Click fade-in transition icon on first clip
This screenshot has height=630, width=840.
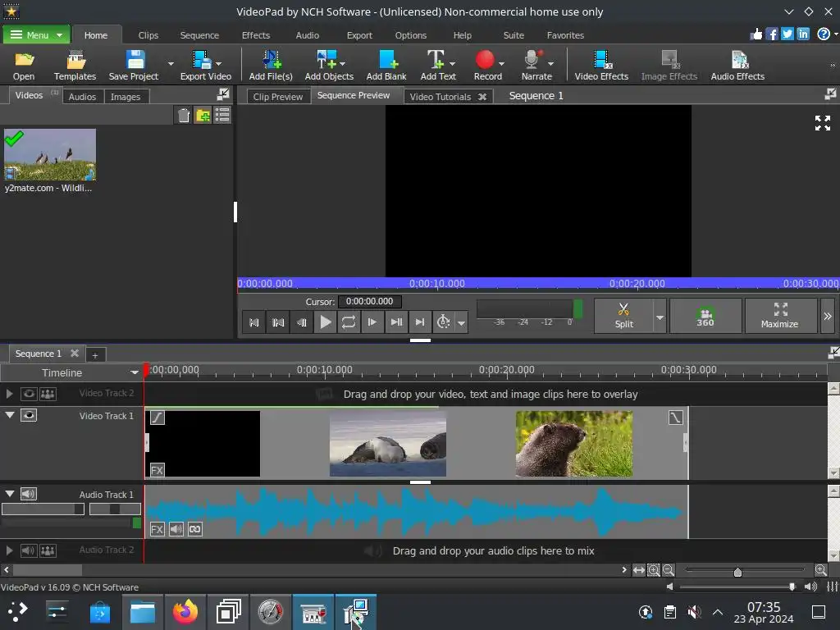[x=157, y=418]
